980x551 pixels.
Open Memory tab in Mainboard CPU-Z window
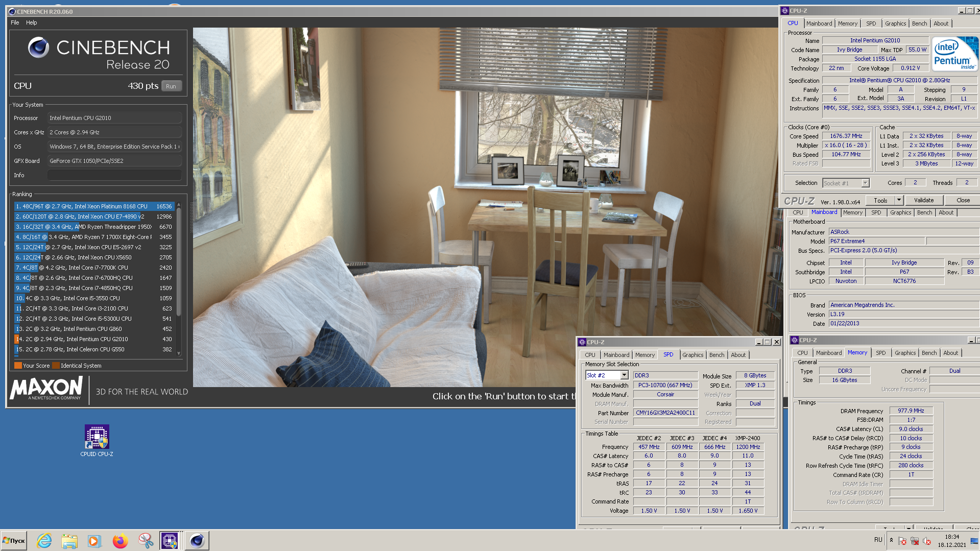pos(852,212)
